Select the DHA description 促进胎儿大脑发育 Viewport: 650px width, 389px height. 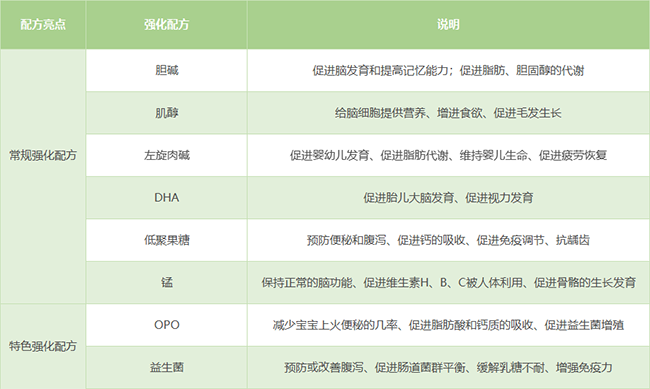[x=449, y=197]
